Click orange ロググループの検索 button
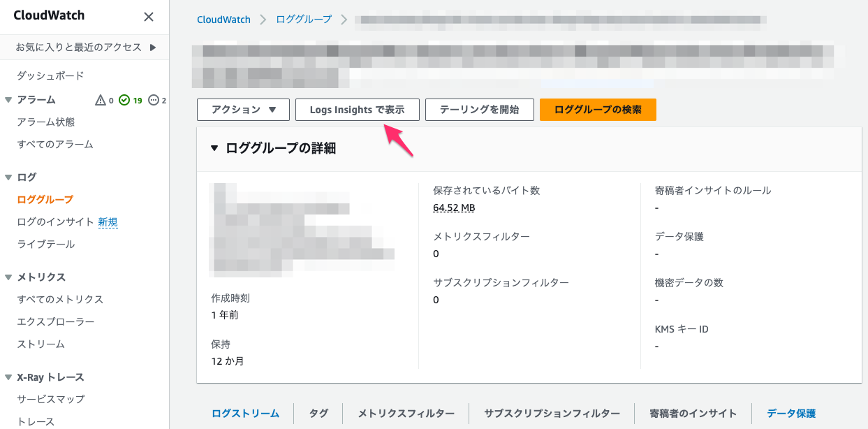Viewport: 868px width, 429px height. 598,110
